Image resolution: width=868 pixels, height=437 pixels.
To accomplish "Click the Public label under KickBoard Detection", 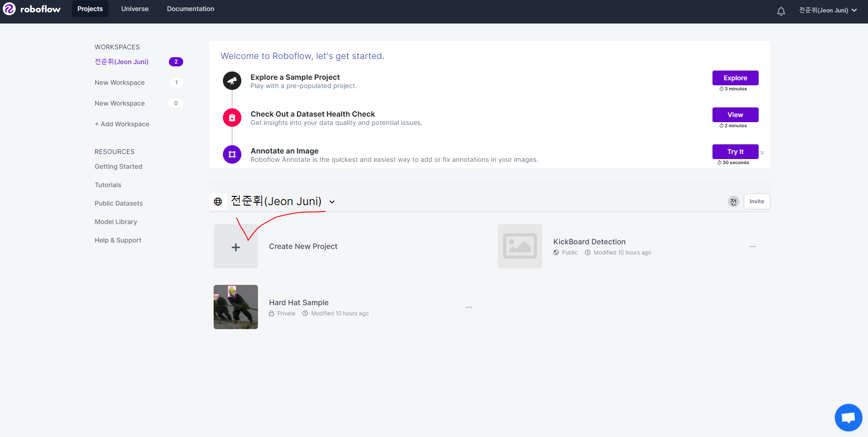I will coord(569,253).
